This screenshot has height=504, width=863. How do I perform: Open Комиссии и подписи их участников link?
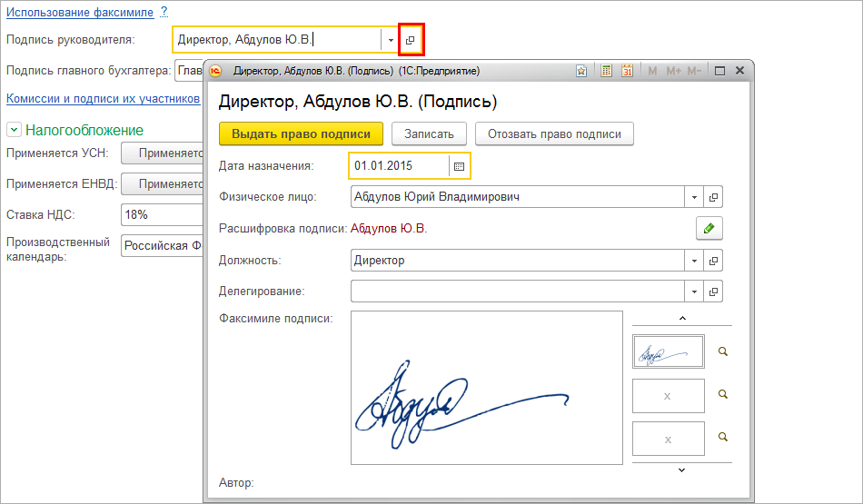coord(103,98)
